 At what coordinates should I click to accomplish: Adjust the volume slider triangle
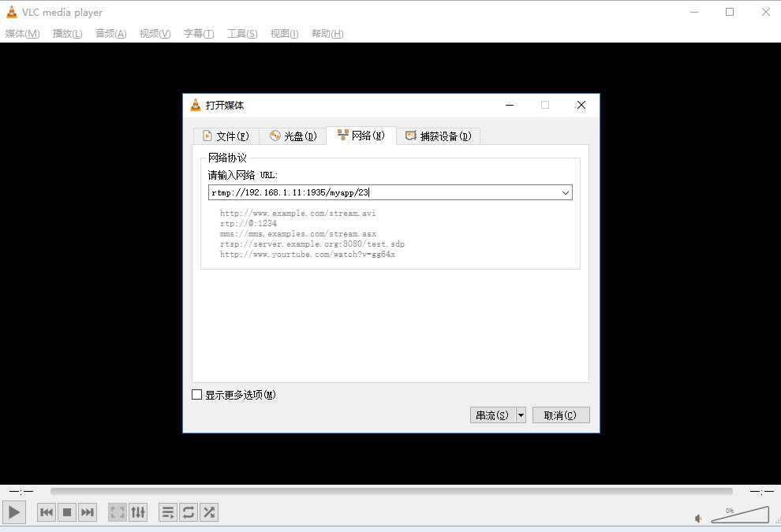pos(740,515)
